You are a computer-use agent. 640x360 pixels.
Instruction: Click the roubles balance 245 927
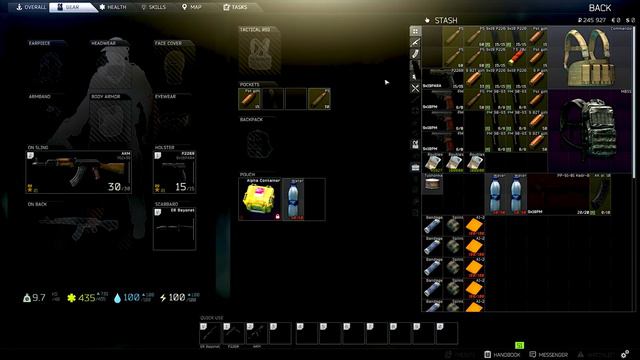591,20
